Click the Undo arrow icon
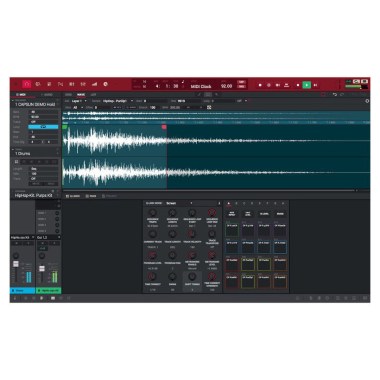This screenshot has width=380, height=380. (x=335, y=95)
